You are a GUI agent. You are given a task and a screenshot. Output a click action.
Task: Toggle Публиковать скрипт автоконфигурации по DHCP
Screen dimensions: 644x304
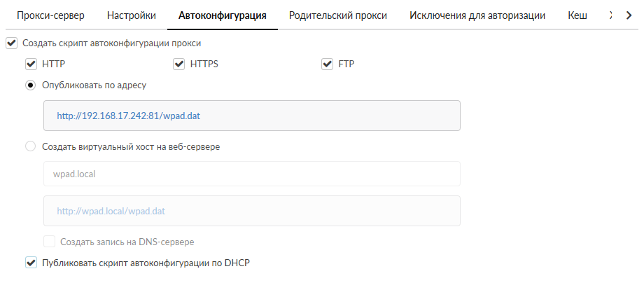pos(30,263)
